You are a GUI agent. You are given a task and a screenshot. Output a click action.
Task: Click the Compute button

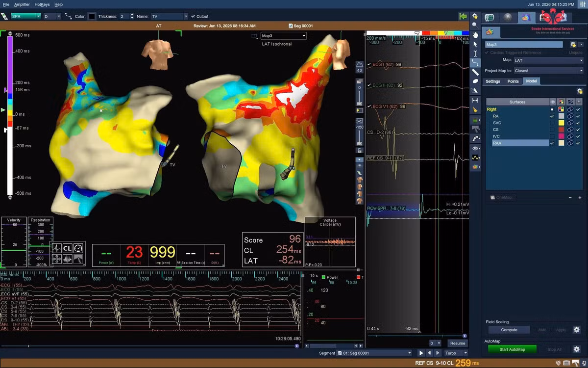[x=509, y=330]
